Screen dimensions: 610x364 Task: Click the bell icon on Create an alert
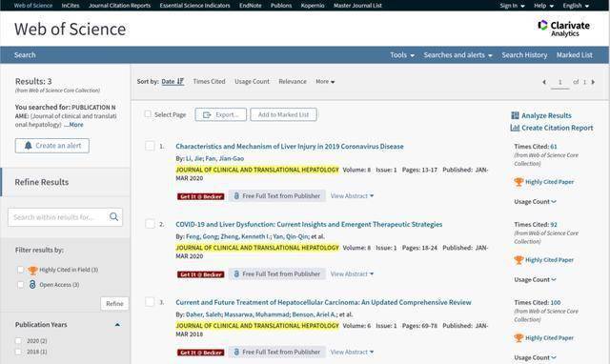click(x=28, y=146)
